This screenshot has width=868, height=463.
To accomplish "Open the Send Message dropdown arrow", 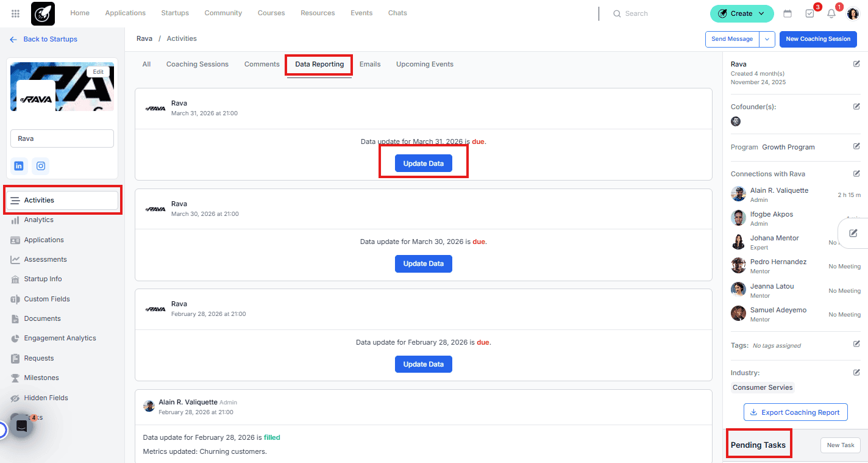I will [767, 39].
